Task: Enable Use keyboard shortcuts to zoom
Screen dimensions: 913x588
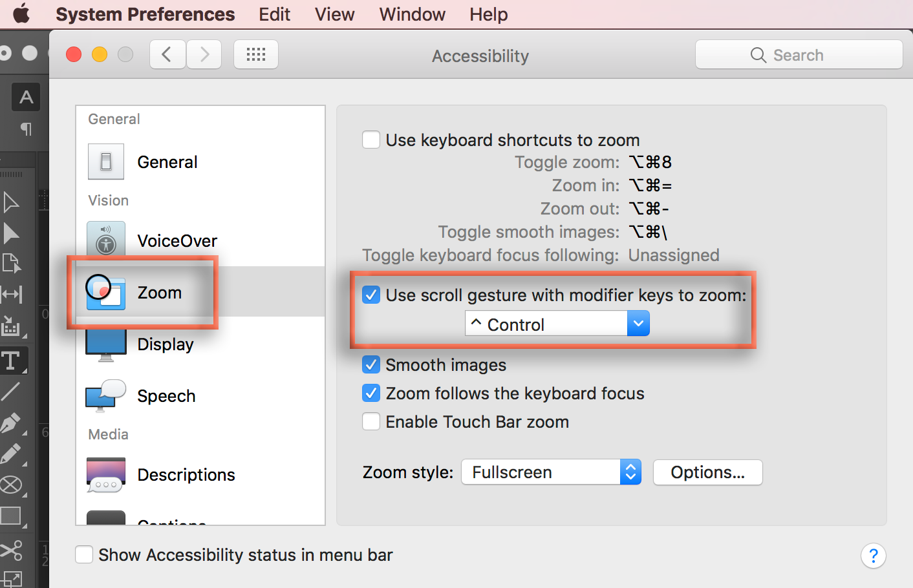Action: click(371, 140)
